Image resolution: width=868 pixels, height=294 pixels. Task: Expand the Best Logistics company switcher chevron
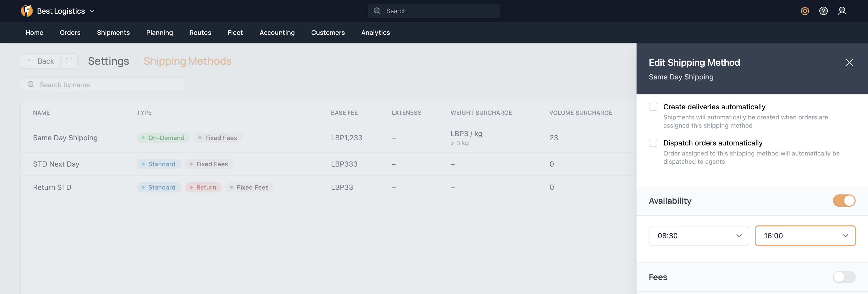click(92, 11)
